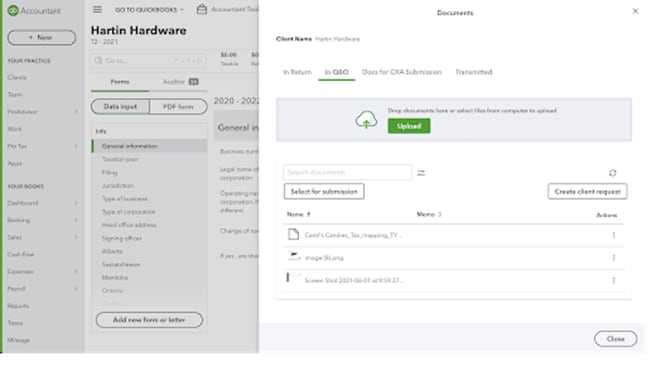Sort documents by Name column
Image resolution: width=661 pixels, height=366 pixels.
click(298, 214)
